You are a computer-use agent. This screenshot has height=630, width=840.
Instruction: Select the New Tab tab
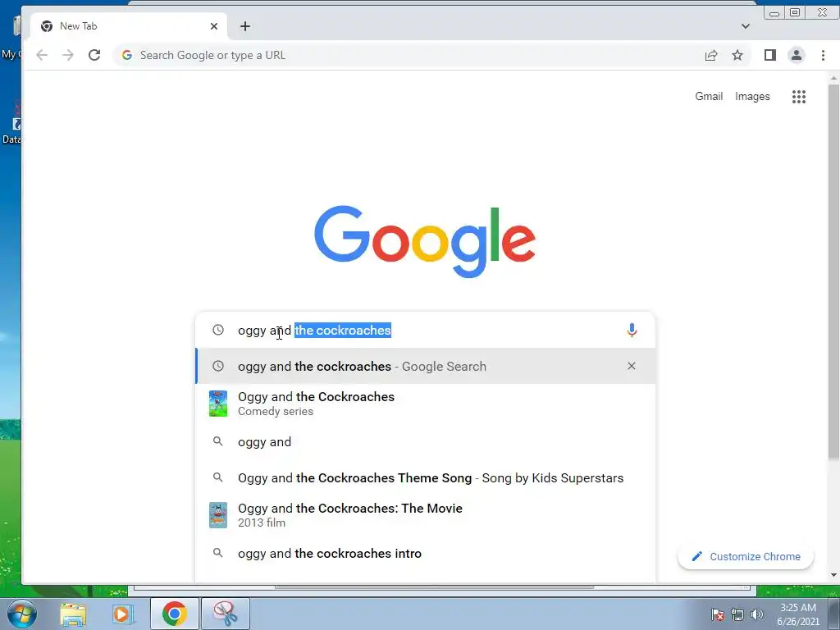tap(129, 26)
